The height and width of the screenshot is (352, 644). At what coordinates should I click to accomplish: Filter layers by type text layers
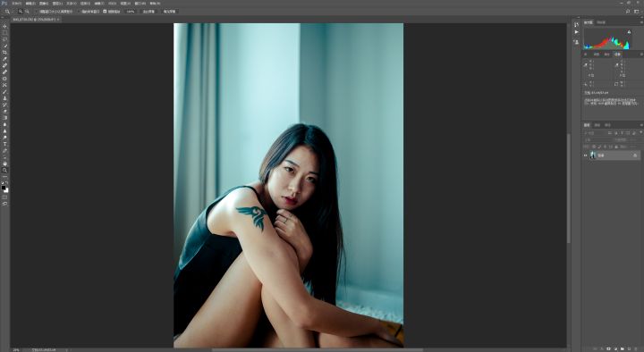pos(622,133)
